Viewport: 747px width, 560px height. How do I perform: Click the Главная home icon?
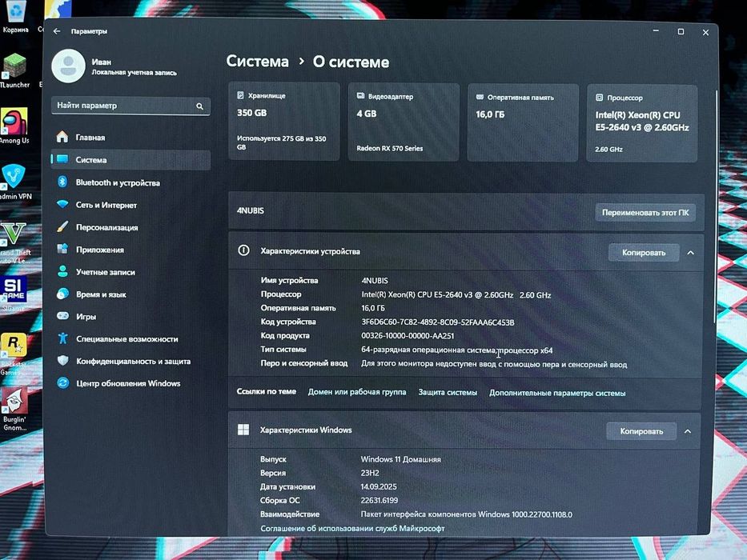pyautogui.click(x=62, y=137)
